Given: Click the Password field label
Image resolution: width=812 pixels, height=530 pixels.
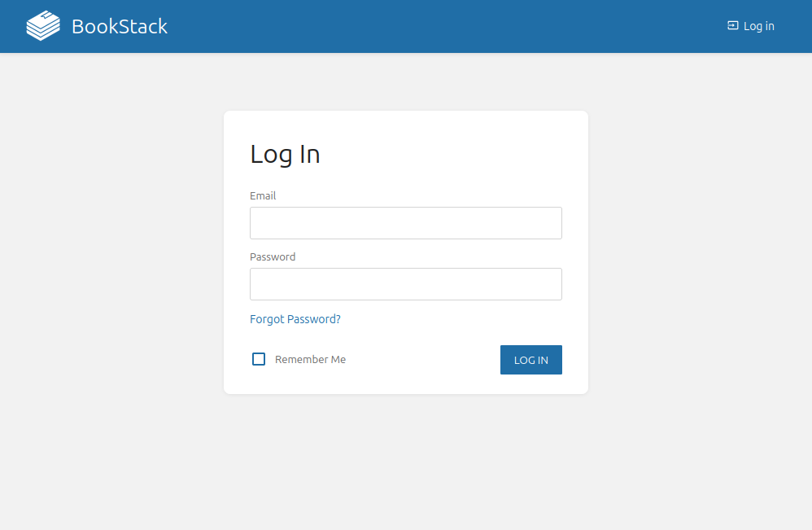Looking at the screenshot, I should [273, 257].
